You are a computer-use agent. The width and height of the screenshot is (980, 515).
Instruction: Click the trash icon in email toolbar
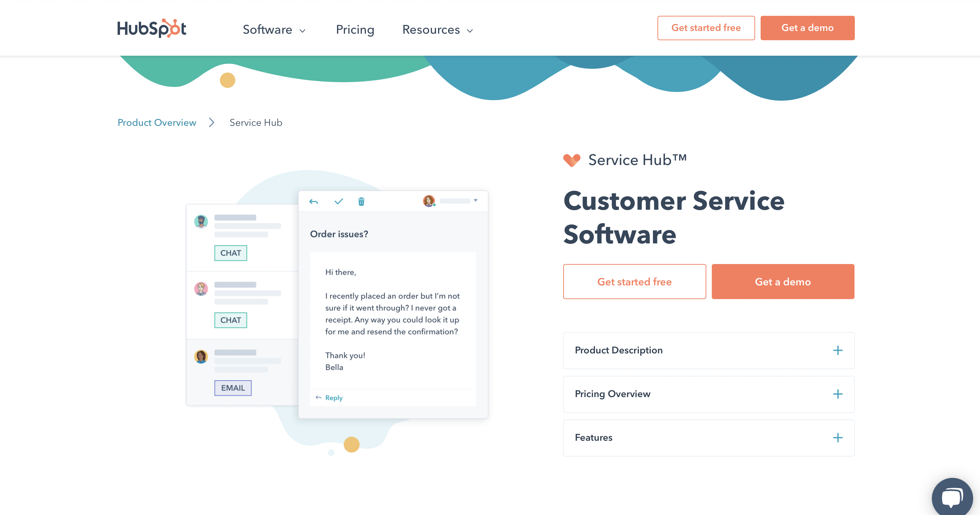point(361,201)
